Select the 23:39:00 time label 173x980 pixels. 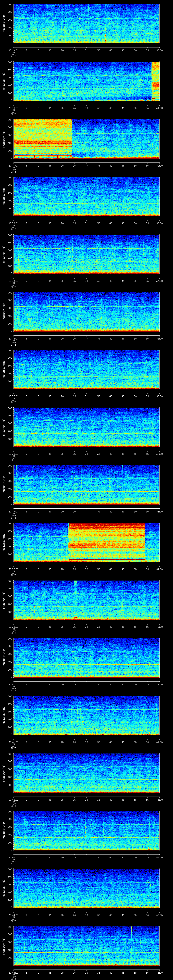point(13,627)
